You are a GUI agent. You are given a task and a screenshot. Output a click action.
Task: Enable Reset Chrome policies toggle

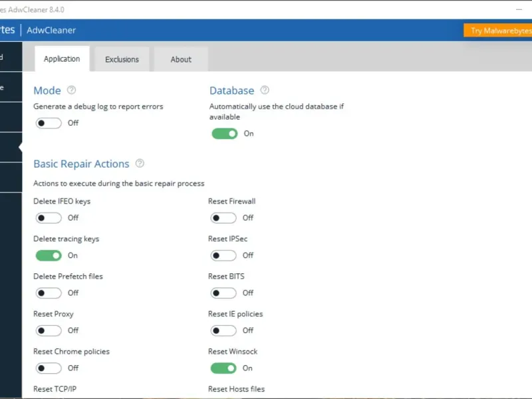pos(49,368)
